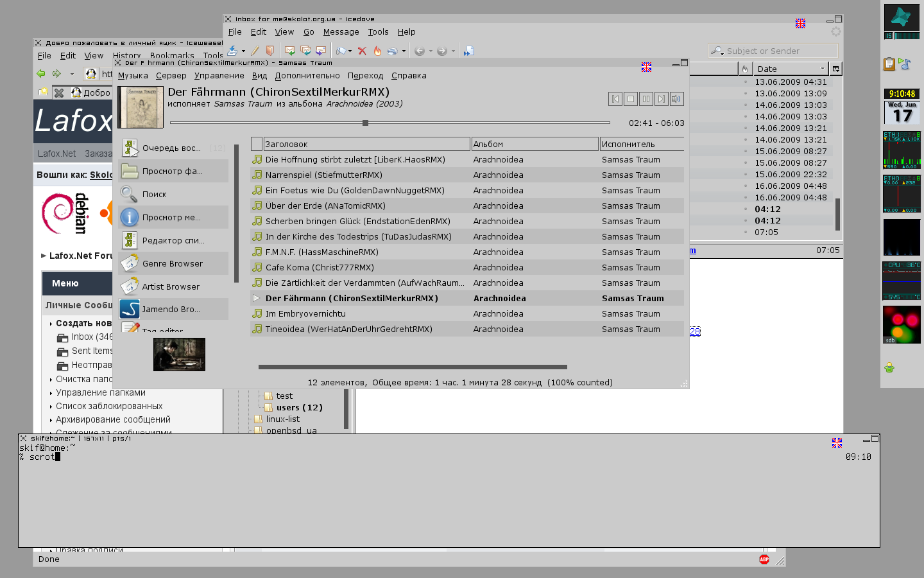Click the artist photo thumbnail in sidebar bottom
Image resolution: width=924 pixels, height=578 pixels.
[x=179, y=355]
